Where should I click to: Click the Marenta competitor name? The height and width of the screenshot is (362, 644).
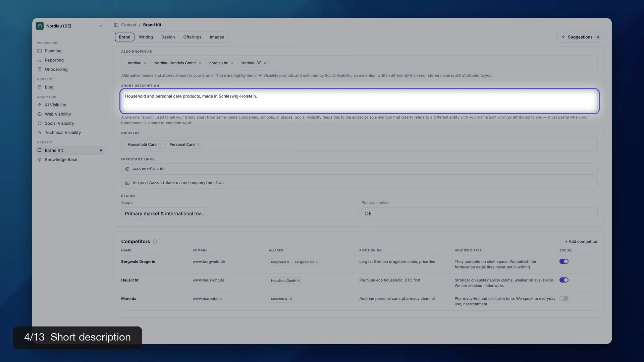[128, 299]
